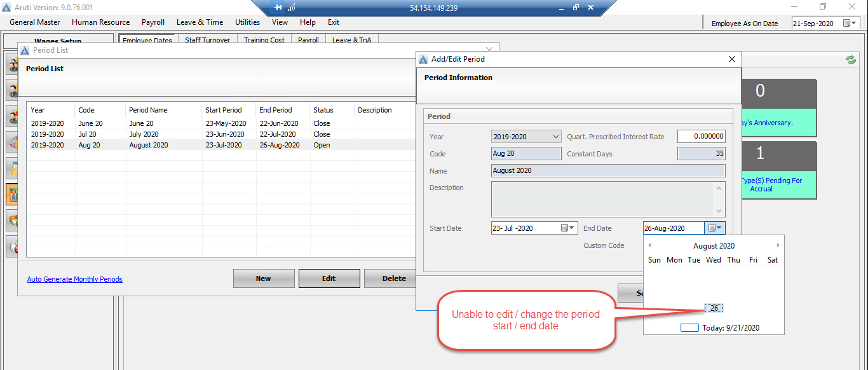
Task: Check the Today checkbox in the calendar popup
Action: coord(689,327)
